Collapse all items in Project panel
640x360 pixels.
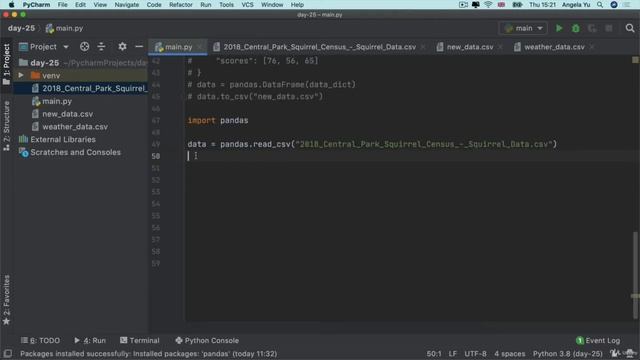pos(101,47)
